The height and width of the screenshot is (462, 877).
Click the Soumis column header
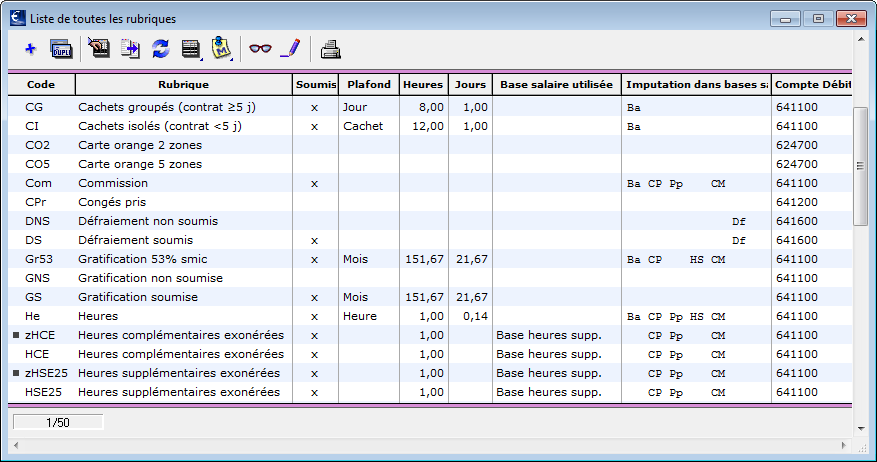click(x=315, y=84)
